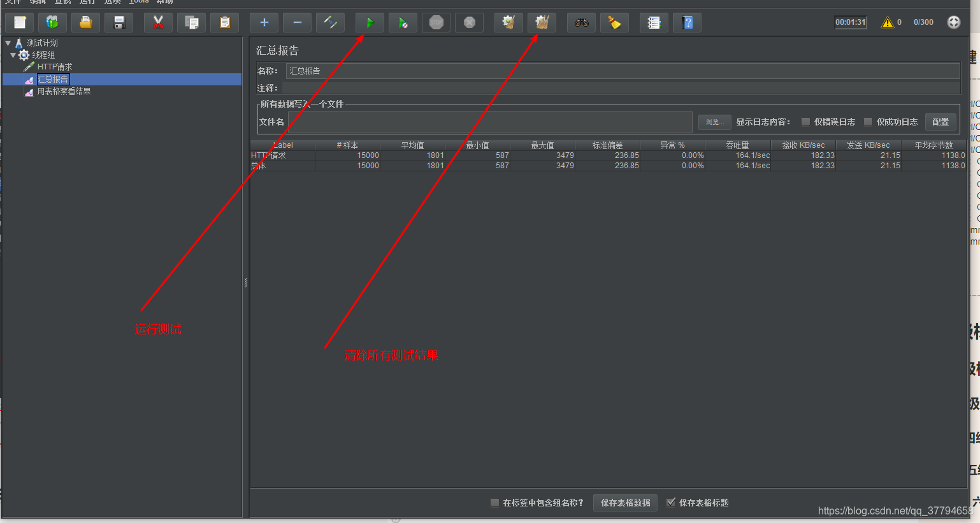The width and height of the screenshot is (980, 523).
Task: Clear all test results with double broom icon
Action: pyautogui.click(x=542, y=23)
